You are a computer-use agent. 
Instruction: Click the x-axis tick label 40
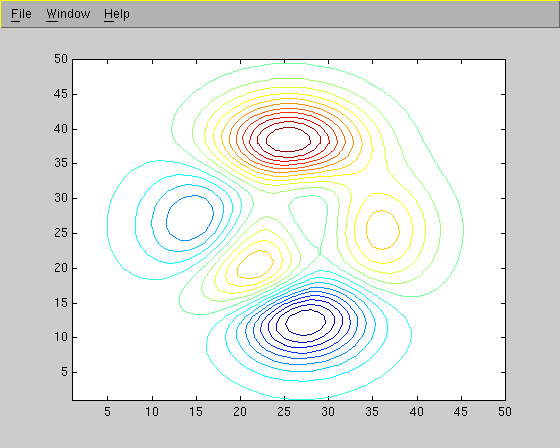pos(417,412)
